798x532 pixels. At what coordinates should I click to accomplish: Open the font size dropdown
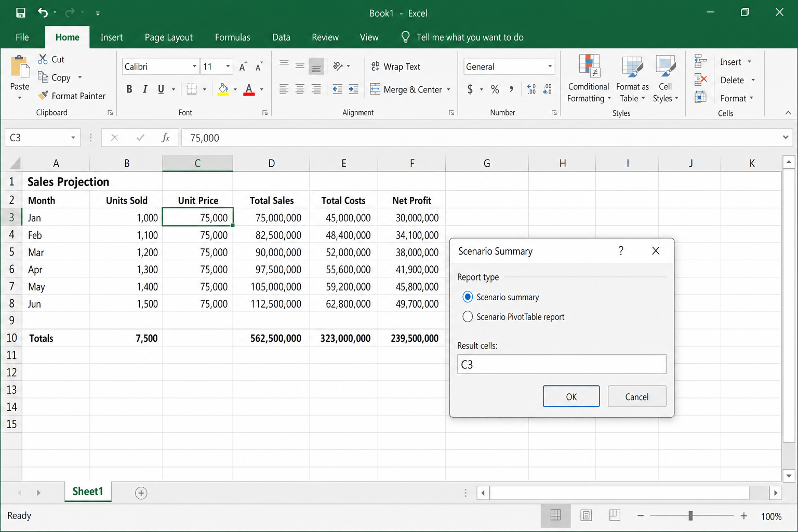(x=228, y=66)
